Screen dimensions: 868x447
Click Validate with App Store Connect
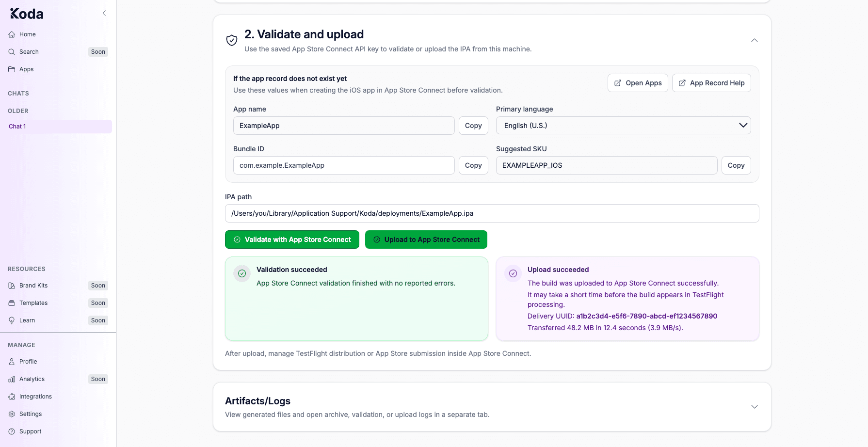click(292, 239)
